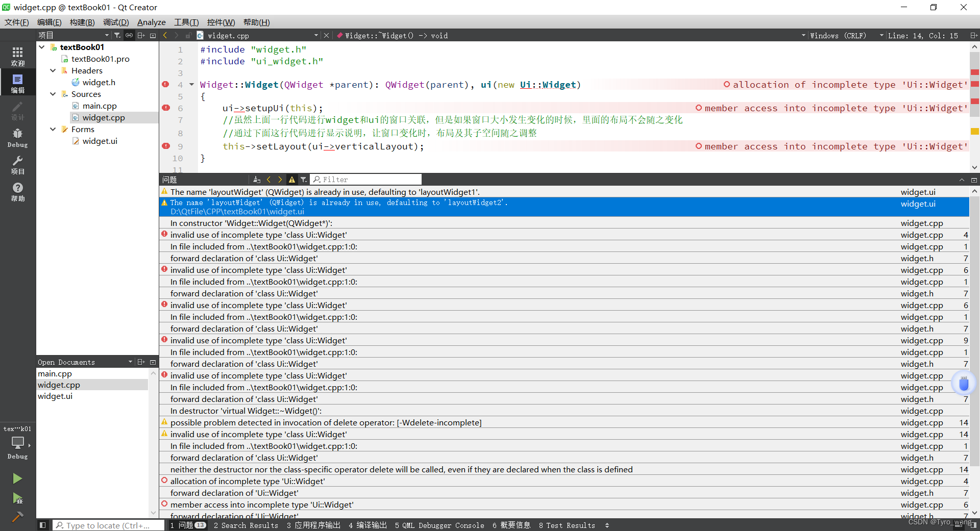The image size is (980, 531).
Task: Collapse the Forms folder
Action: pyautogui.click(x=53, y=129)
